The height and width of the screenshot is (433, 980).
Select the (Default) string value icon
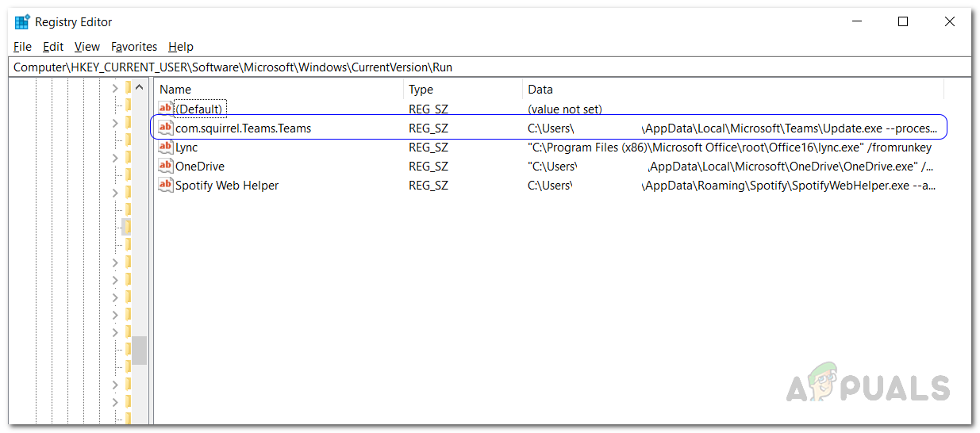click(x=165, y=109)
